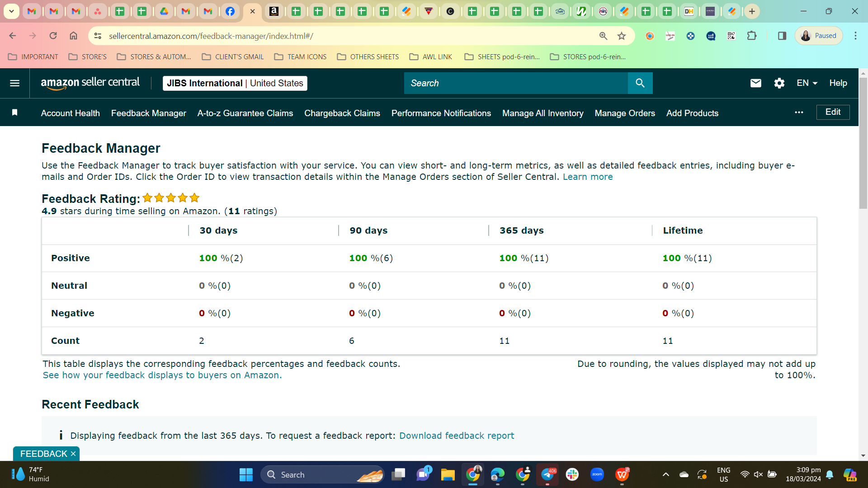
Task: Open the IMPORTANT bookmarks folder
Action: 33,57
